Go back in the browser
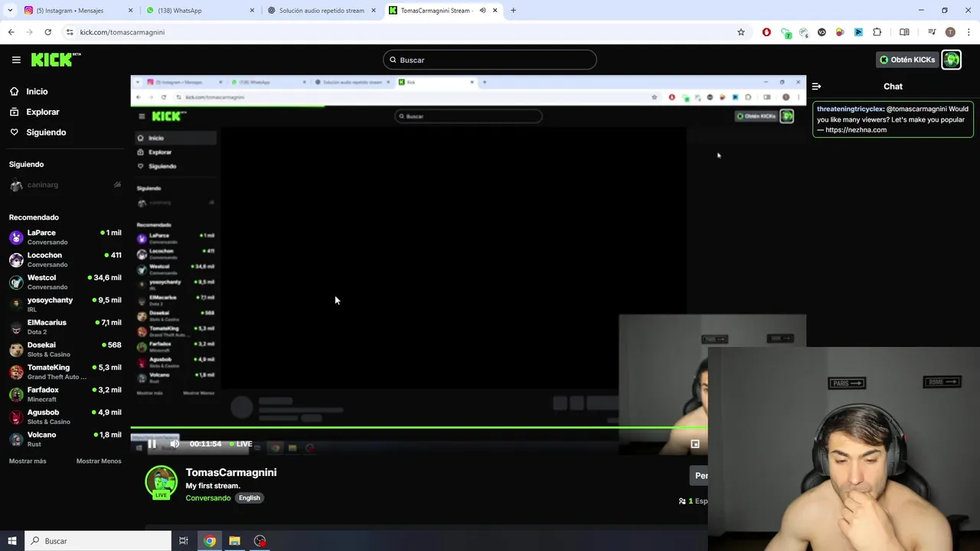This screenshot has height=551, width=980. (11, 32)
